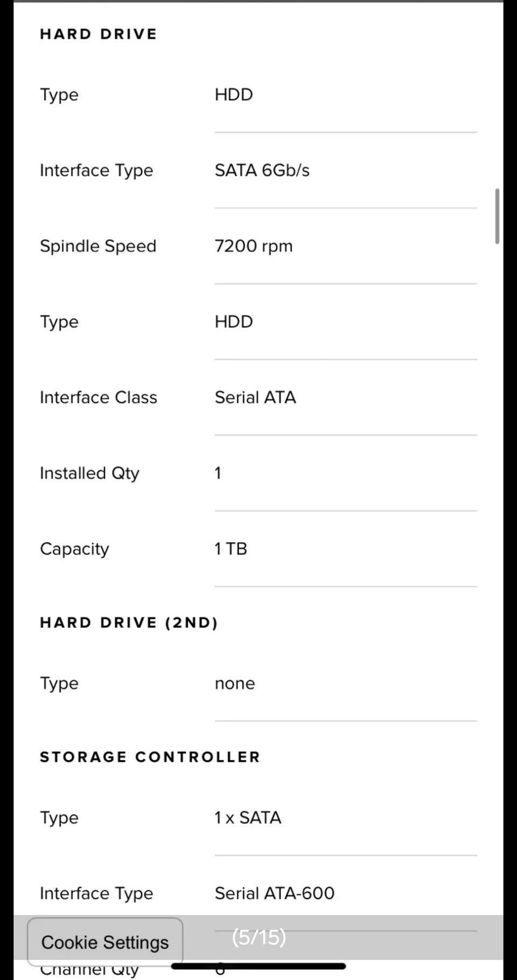Tap the 1 TB capacity value

[x=230, y=549]
